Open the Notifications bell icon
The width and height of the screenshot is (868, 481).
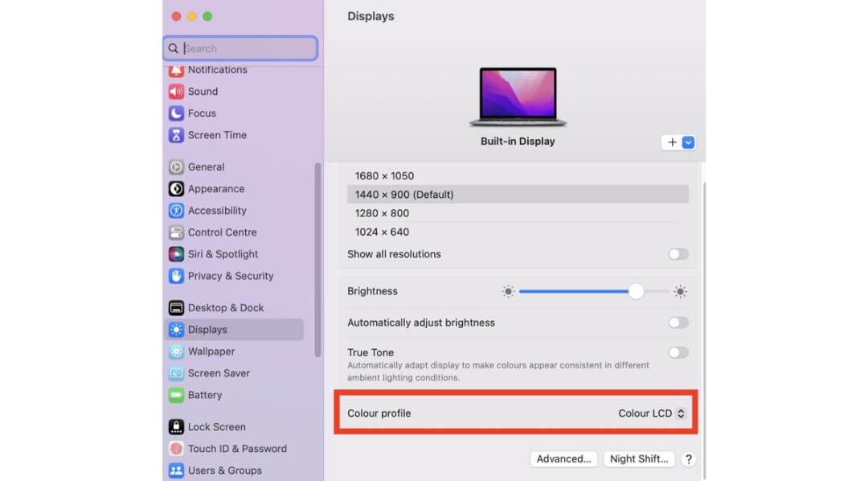point(176,70)
